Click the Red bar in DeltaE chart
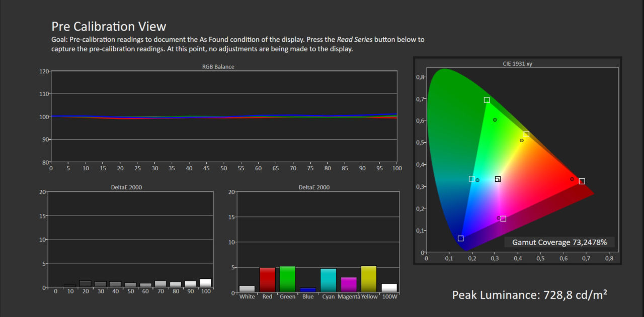The height and width of the screenshot is (317, 644). tap(267, 280)
